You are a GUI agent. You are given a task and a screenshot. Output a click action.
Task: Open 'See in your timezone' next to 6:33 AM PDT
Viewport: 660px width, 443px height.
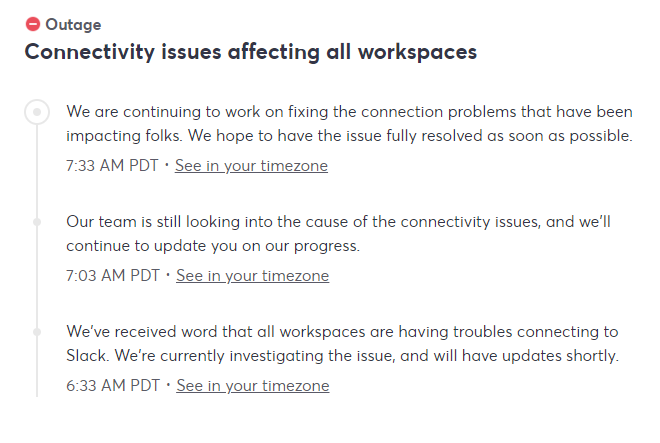252,386
